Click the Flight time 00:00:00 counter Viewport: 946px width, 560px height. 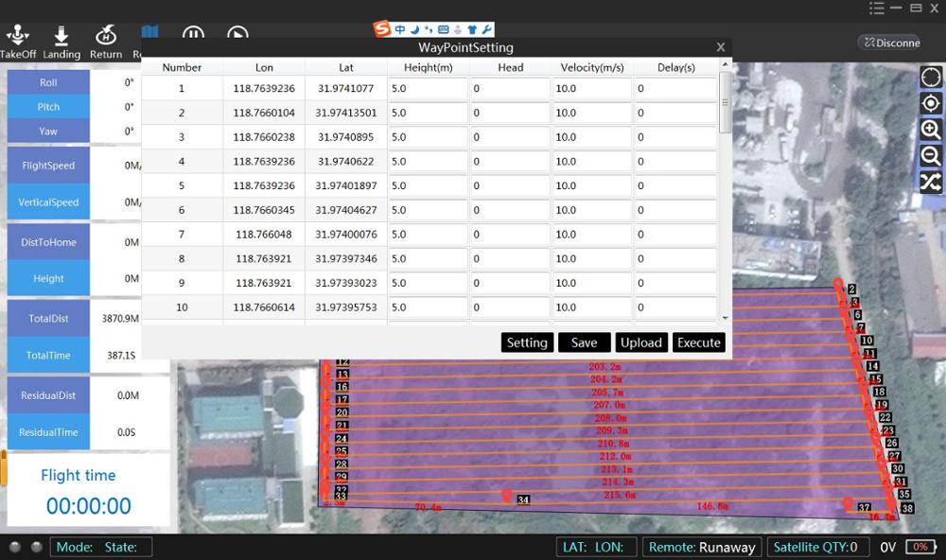click(89, 506)
